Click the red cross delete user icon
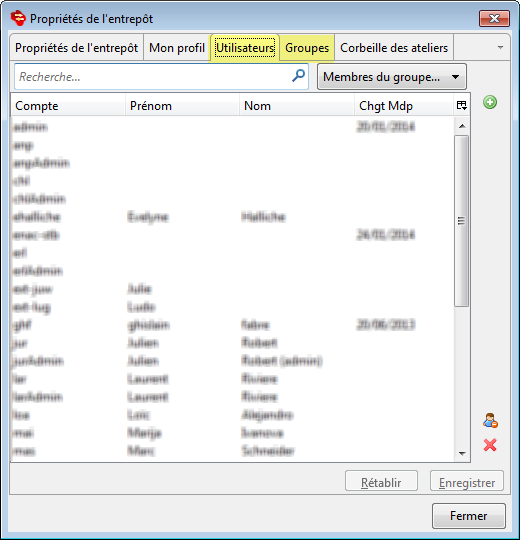This screenshot has height=540, width=520. (x=490, y=445)
